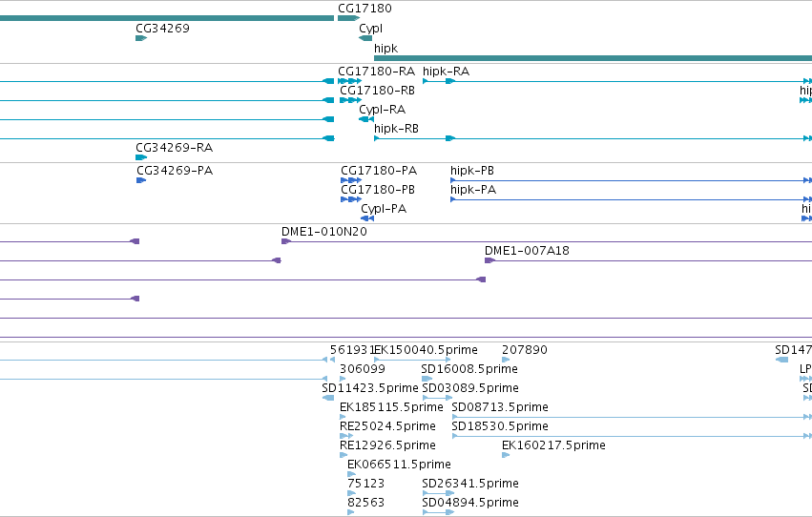Screen dimensions: 812x517
Task: Select the hipk-RA transcript label
Action: 446,72
